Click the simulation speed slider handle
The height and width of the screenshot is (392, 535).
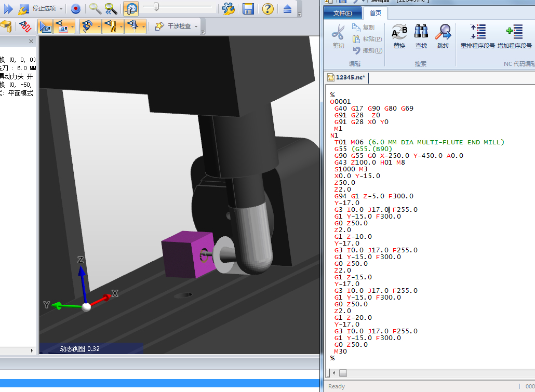[x=156, y=7]
